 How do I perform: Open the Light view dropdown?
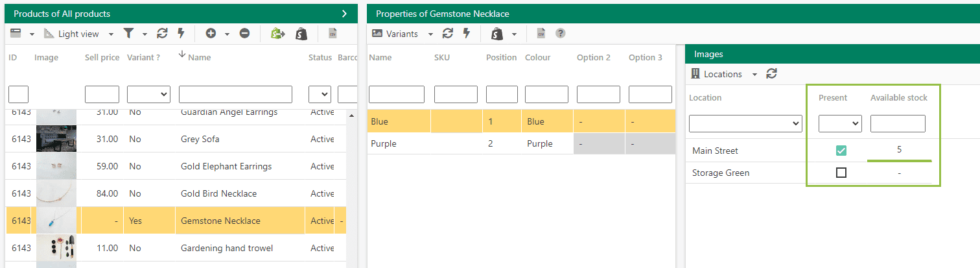click(x=78, y=34)
